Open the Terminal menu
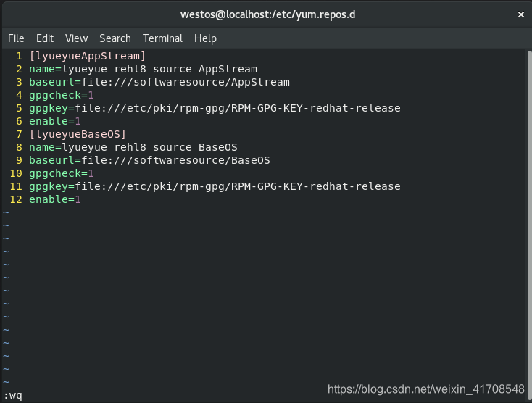Viewport: 532px width, 403px height. [x=162, y=38]
